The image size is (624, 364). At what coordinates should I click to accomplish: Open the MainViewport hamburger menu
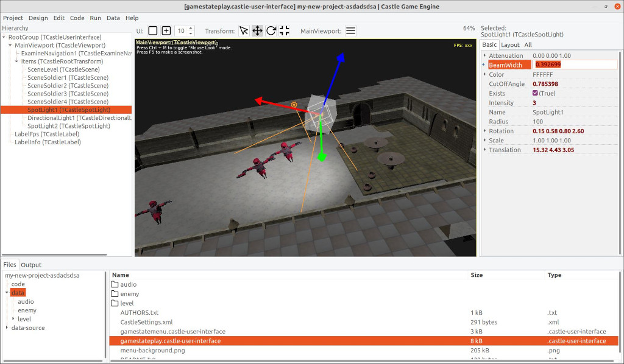click(x=350, y=31)
